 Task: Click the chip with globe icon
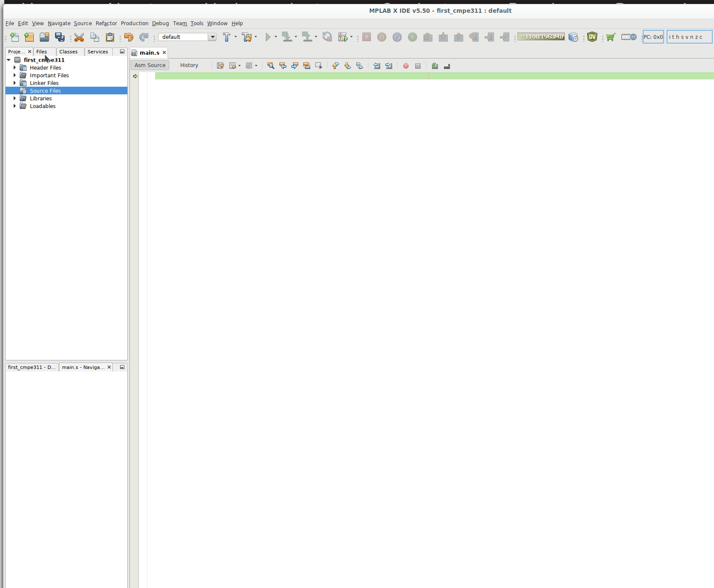629,37
